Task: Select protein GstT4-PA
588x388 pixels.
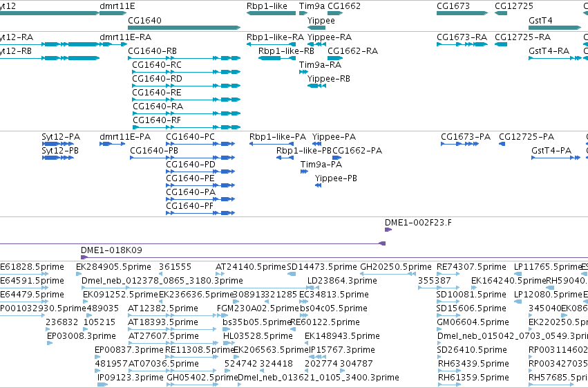Action: click(551, 151)
